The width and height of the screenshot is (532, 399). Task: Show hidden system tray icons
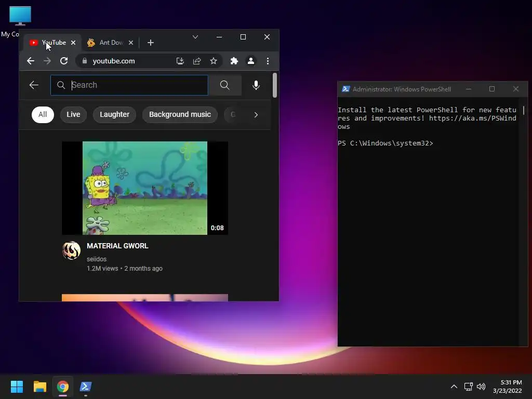click(454, 387)
